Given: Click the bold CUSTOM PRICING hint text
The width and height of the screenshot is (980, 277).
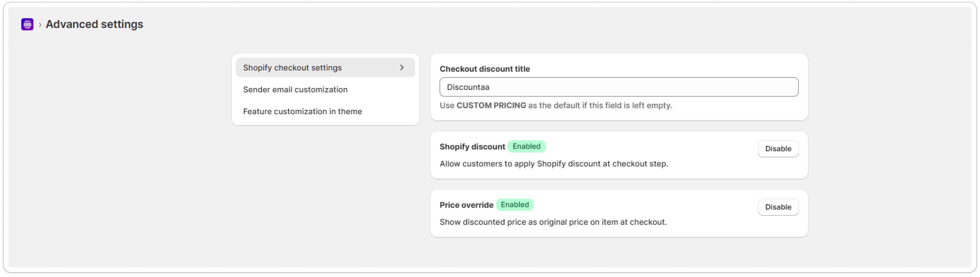Looking at the screenshot, I should (491, 106).
